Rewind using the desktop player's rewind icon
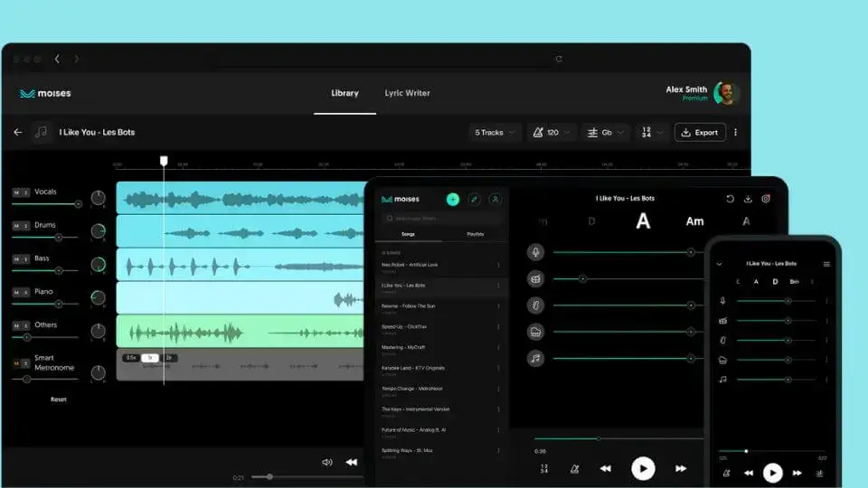 352,462
